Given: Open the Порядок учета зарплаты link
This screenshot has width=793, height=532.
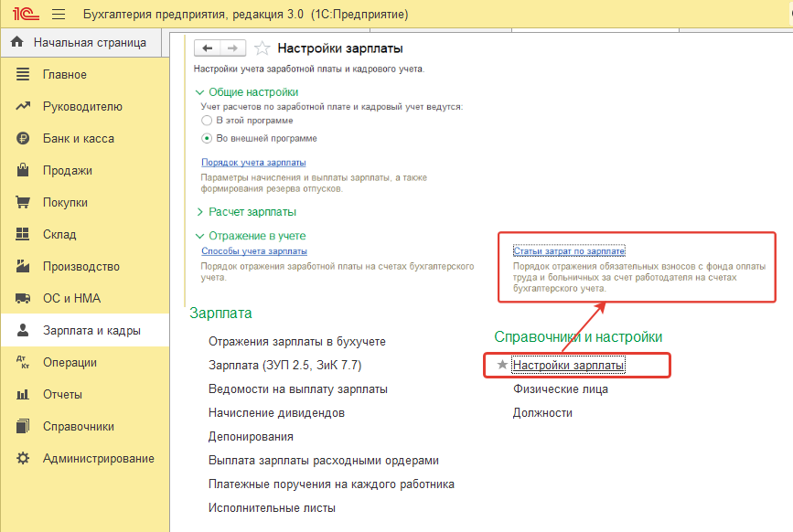Looking at the screenshot, I should pos(253,162).
